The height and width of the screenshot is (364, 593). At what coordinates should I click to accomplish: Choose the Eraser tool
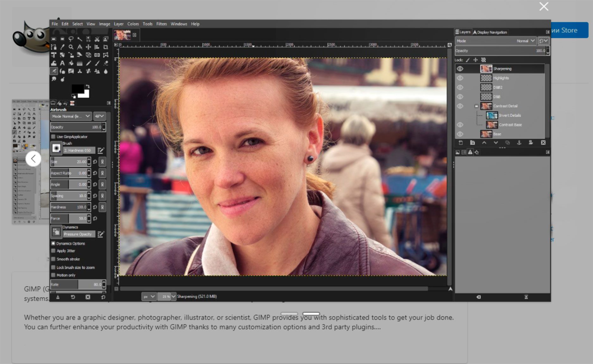(x=106, y=63)
